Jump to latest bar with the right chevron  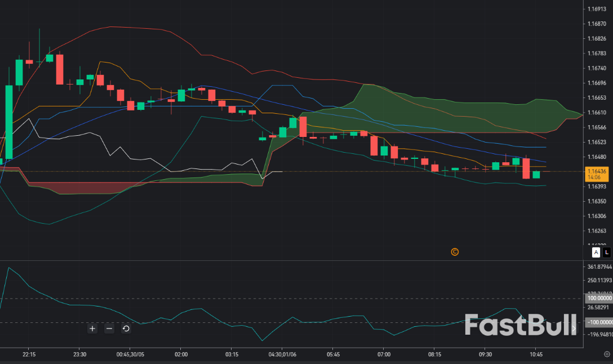[x=574, y=329]
